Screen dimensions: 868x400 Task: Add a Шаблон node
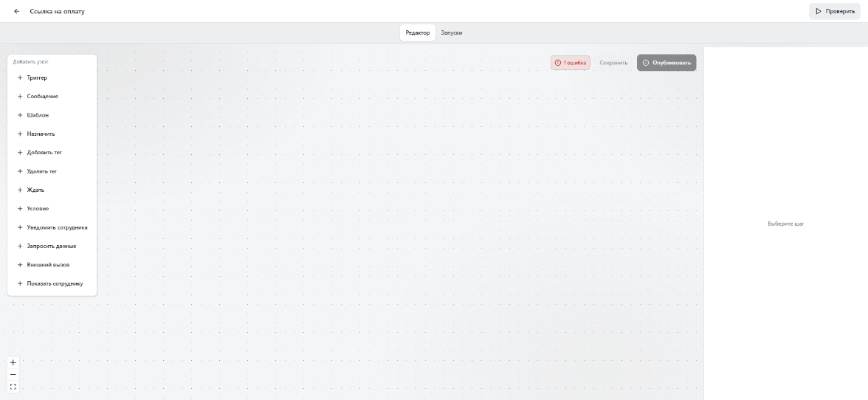[52, 115]
